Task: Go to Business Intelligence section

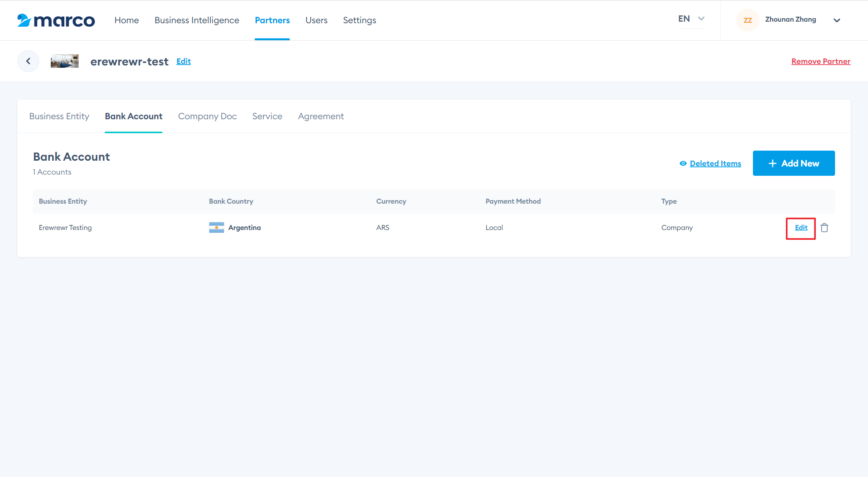Action: tap(197, 20)
